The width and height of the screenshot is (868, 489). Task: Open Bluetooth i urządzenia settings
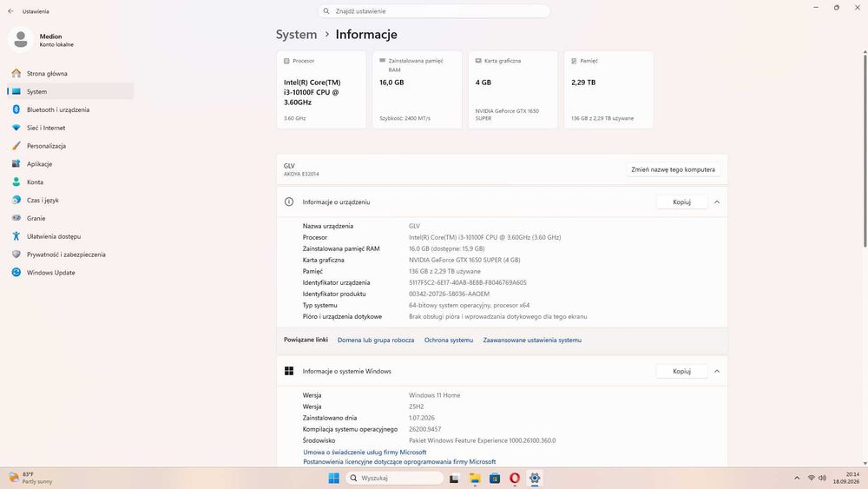[69, 109]
